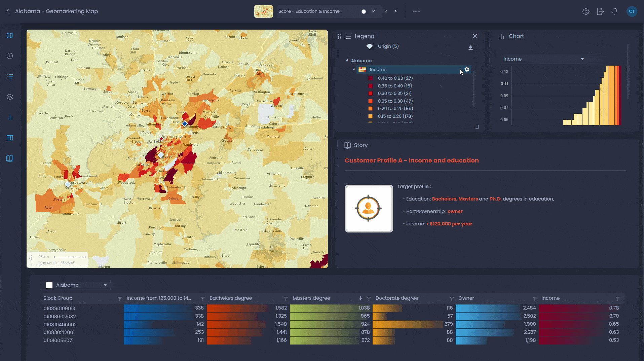Sort by Bachelors degree column header
This screenshot has height=361, width=644.
click(231, 298)
